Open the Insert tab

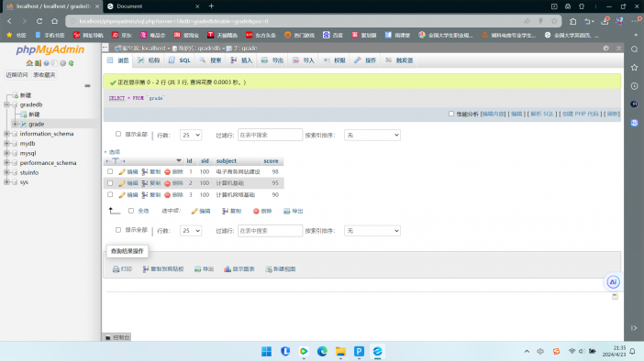pos(241,60)
